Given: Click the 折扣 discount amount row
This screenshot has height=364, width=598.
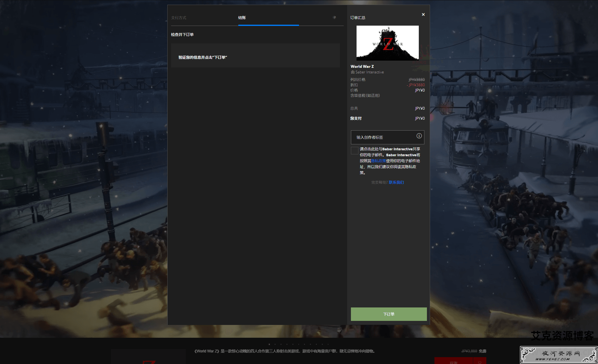Looking at the screenshot, I should pos(388,85).
